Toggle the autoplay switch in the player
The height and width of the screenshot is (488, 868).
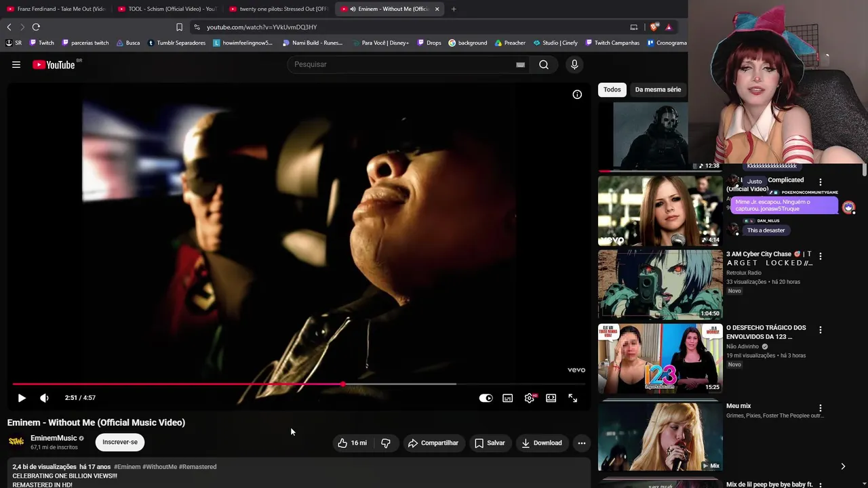[486, 398]
